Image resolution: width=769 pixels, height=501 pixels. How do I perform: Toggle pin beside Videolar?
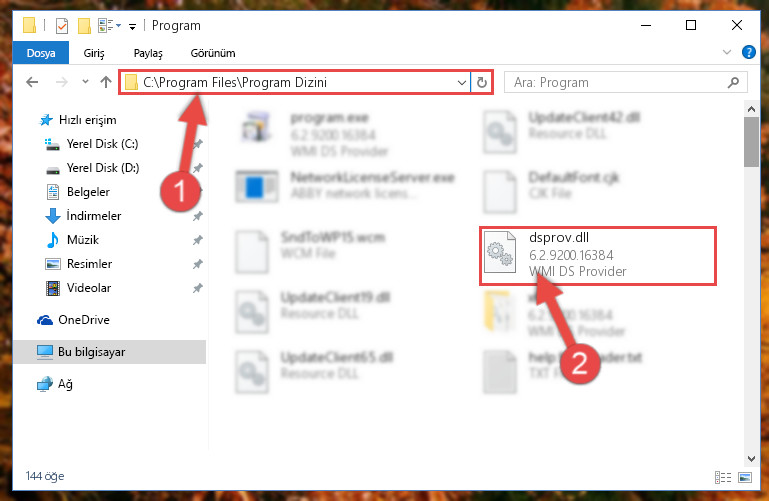(x=198, y=288)
